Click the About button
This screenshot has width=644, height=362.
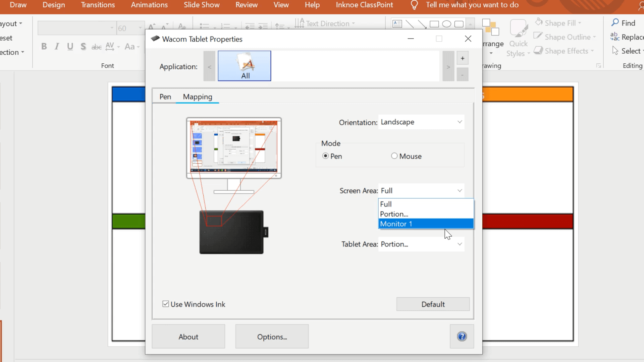188,337
